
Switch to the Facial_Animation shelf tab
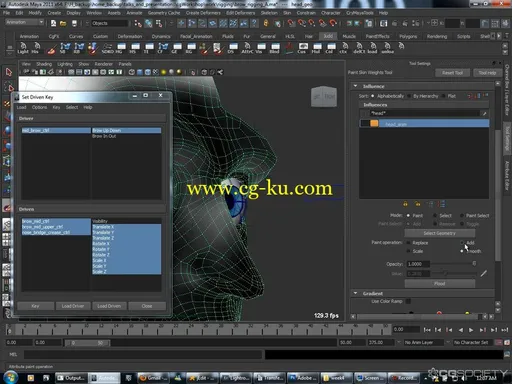point(196,36)
